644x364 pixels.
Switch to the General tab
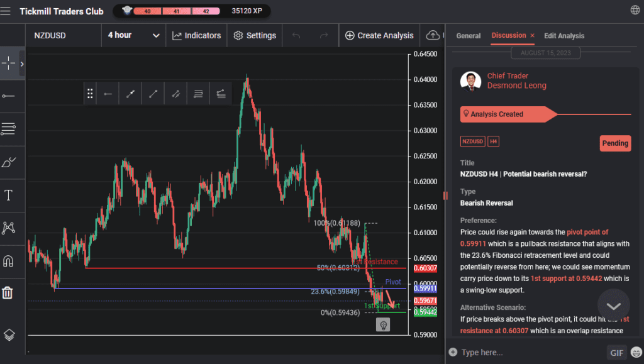tap(468, 36)
